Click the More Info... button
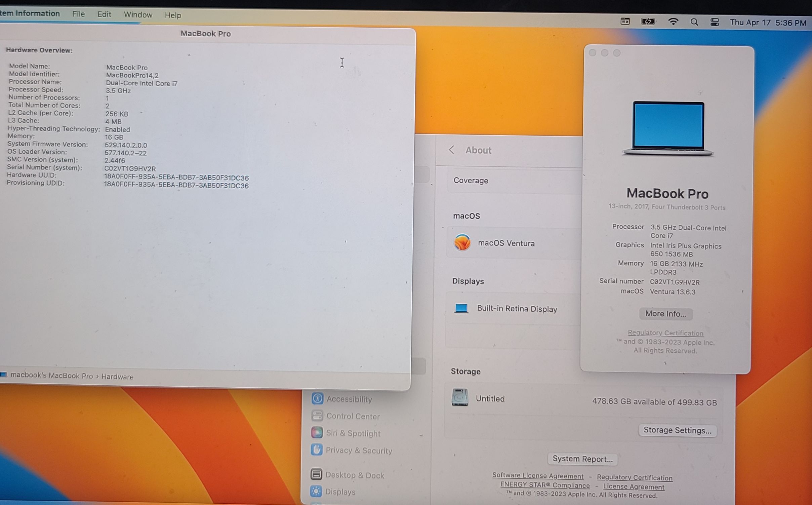This screenshot has height=505, width=812. (665, 314)
